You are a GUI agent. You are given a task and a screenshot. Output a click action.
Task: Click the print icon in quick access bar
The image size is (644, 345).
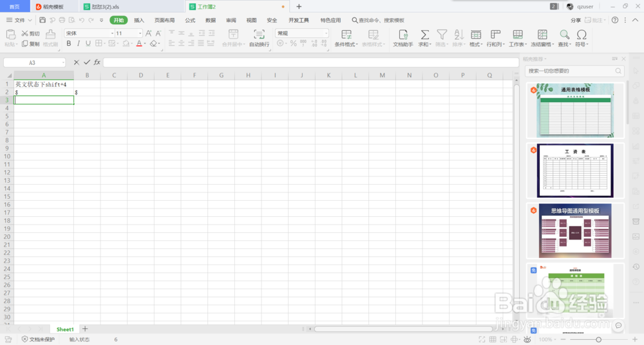point(62,20)
